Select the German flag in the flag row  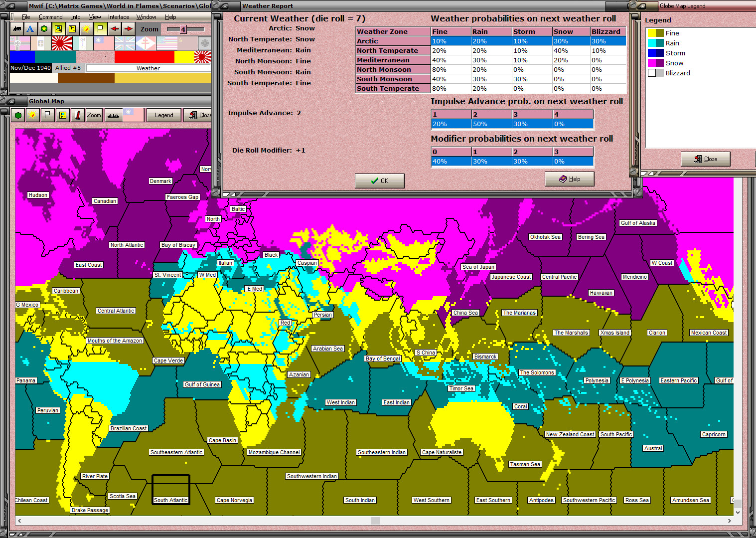click(20, 43)
